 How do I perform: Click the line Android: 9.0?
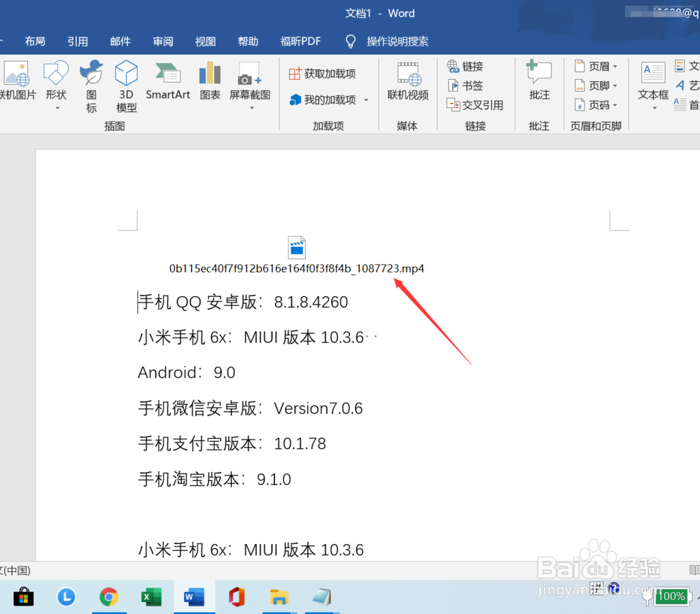(x=186, y=372)
